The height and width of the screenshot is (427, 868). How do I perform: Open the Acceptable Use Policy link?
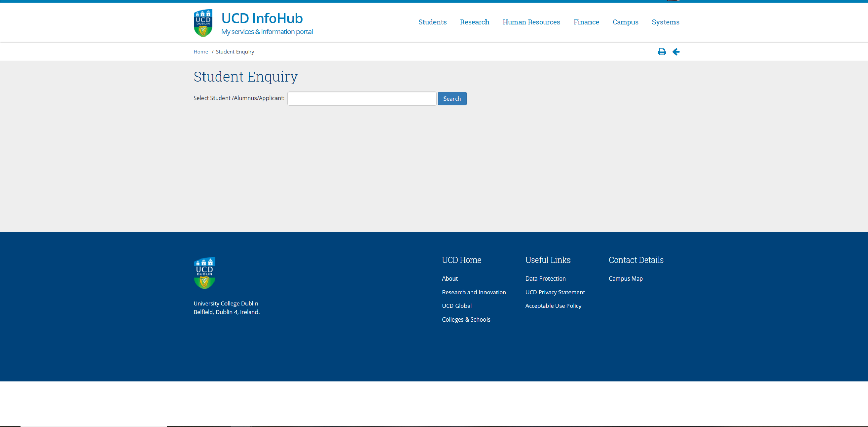tap(553, 306)
